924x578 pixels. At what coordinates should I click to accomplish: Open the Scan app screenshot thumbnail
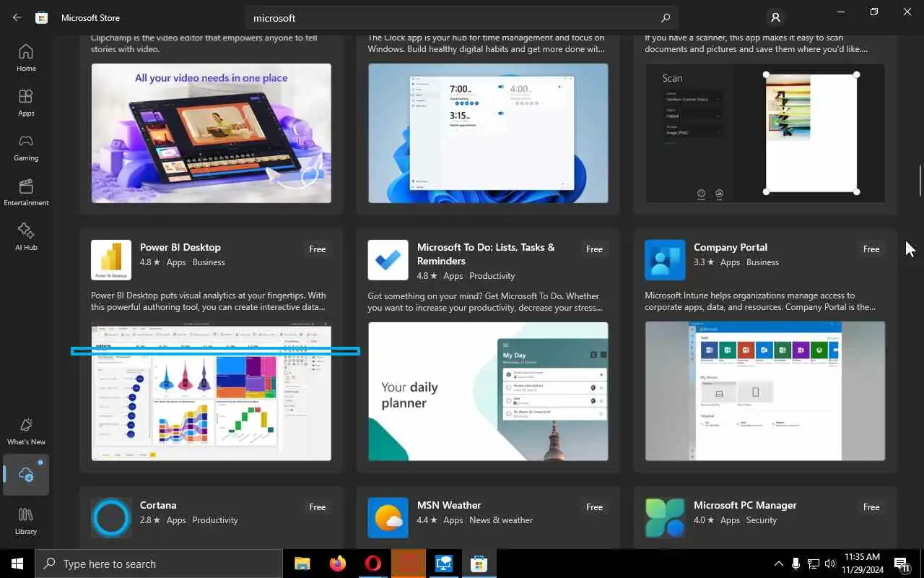tap(765, 133)
